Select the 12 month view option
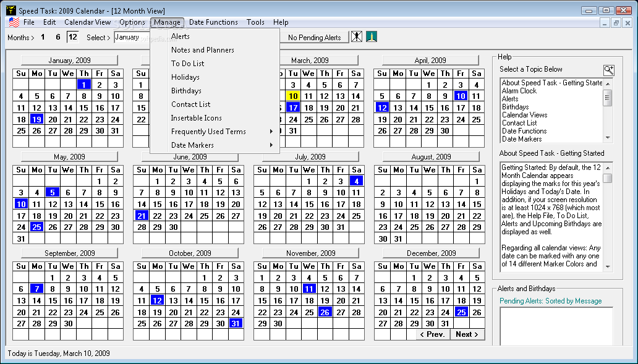Viewport: 638px width, 364px height. (x=73, y=37)
